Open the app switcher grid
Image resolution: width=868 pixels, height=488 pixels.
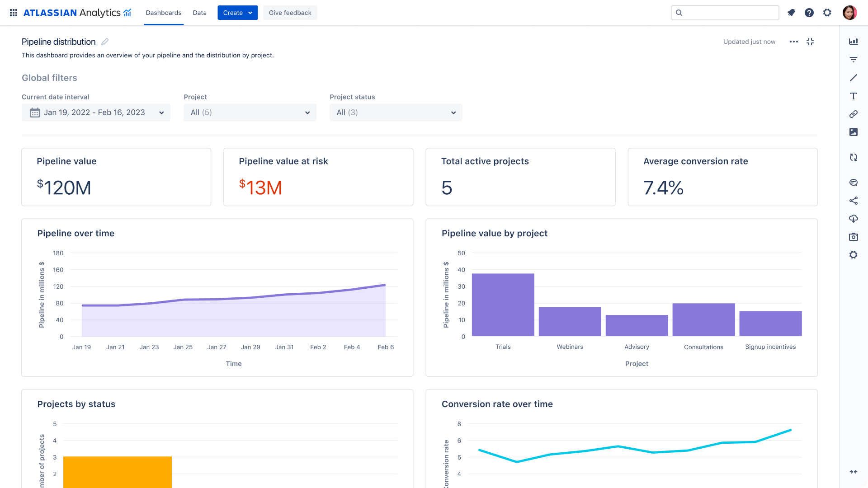[14, 13]
